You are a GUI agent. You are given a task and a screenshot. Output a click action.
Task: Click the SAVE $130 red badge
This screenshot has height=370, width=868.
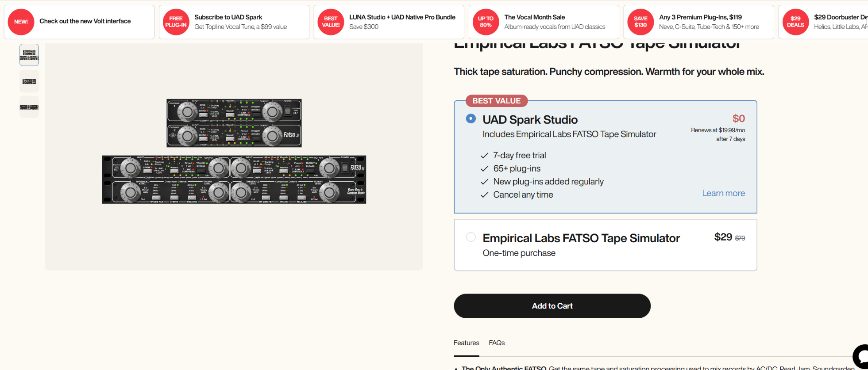pyautogui.click(x=640, y=22)
